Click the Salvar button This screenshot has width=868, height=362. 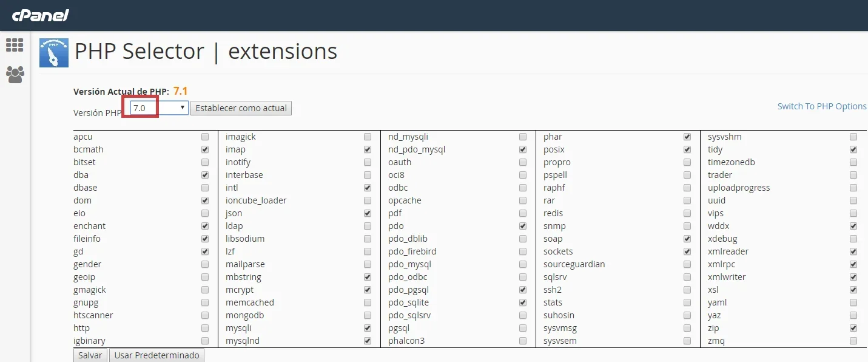click(90, 355)
